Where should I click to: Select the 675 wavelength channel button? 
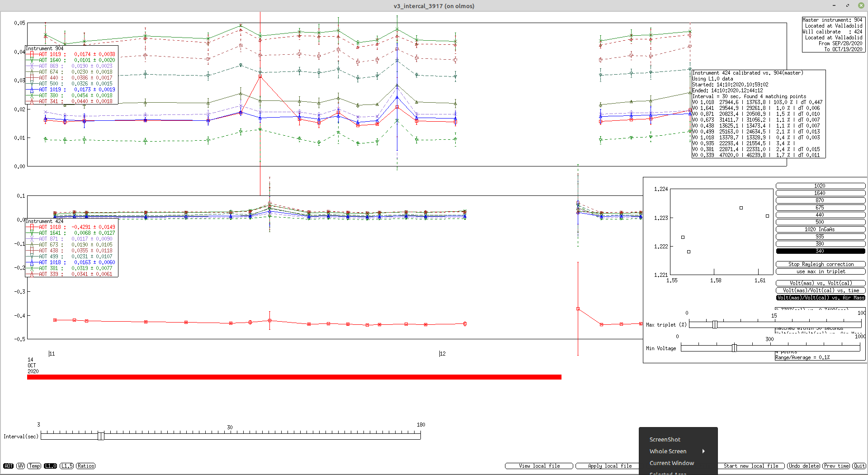point(821,208)
